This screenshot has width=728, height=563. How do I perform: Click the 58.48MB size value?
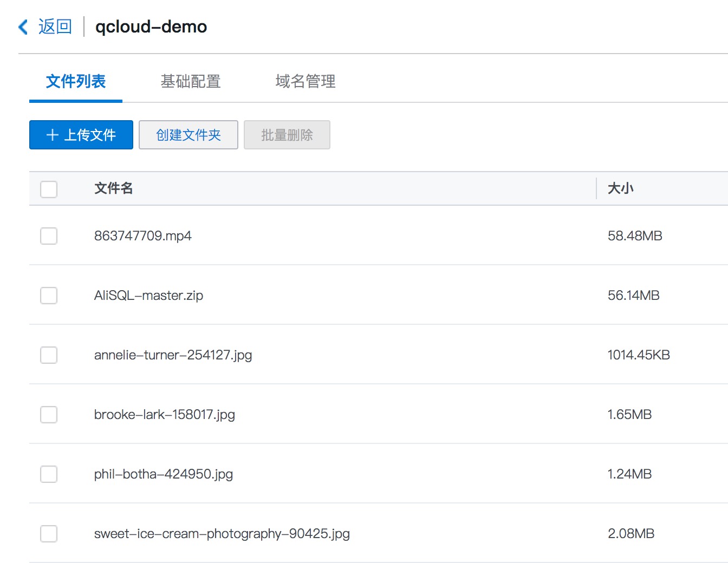(x=635, y=236)
